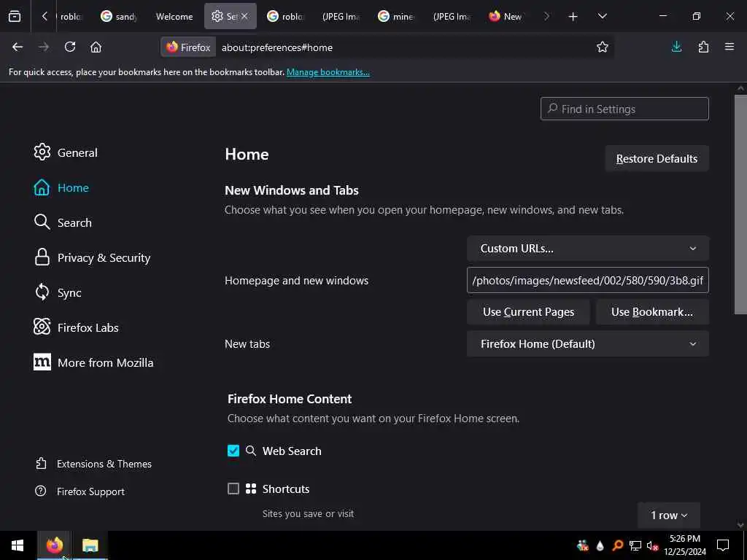Screen dimensions: 747x560
Task: Open More from Mozilla category
Action: tap(93, 362)
